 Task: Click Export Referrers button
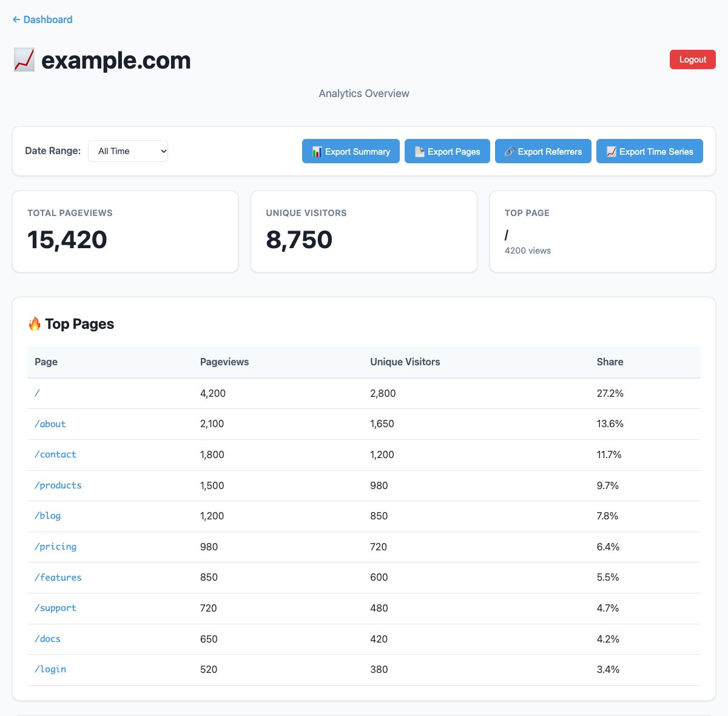(x=543, y=151)
